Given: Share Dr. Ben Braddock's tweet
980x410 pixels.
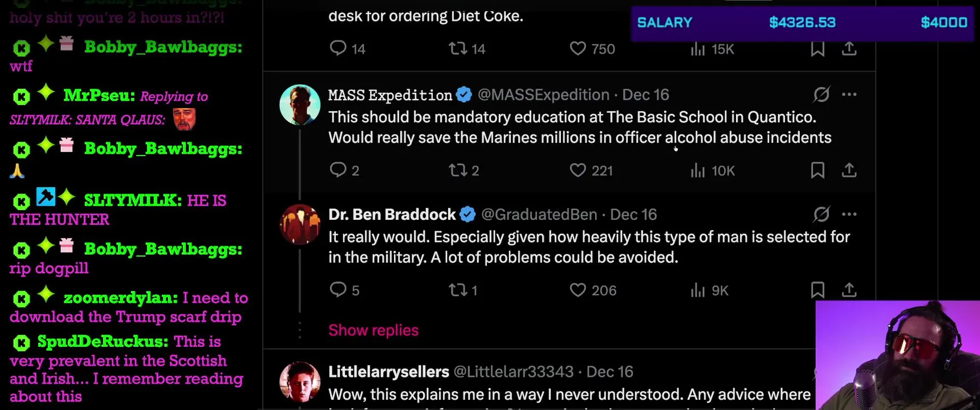Looking at the screenshot, I should [849, 290].
